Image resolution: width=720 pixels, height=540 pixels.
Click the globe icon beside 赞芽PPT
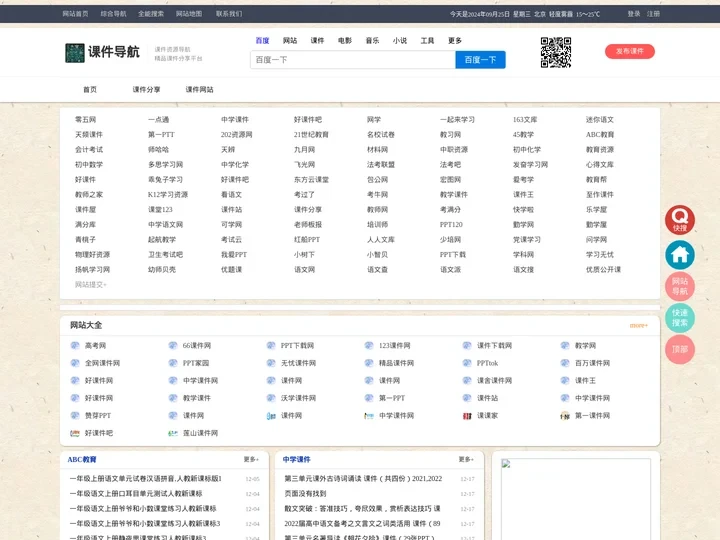click(75, 415)
